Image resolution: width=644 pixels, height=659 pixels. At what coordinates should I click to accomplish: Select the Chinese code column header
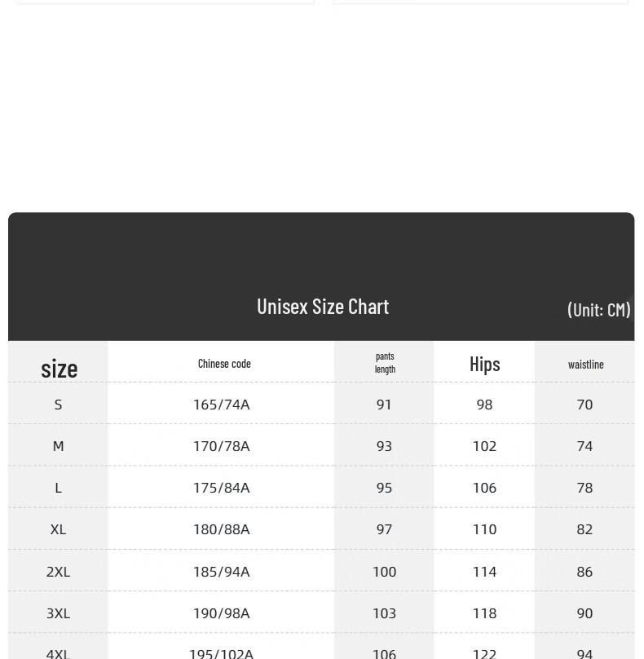[224, 364]
